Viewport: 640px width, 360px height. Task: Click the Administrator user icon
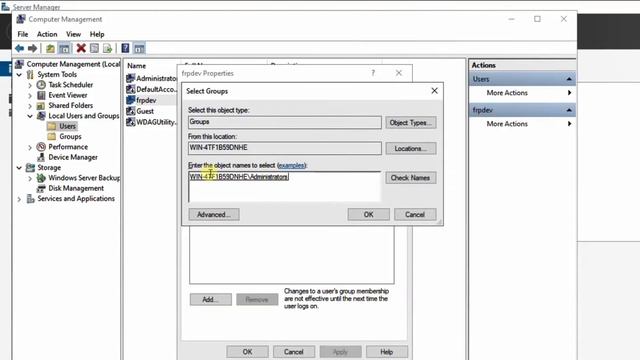(x=131, y=78)
